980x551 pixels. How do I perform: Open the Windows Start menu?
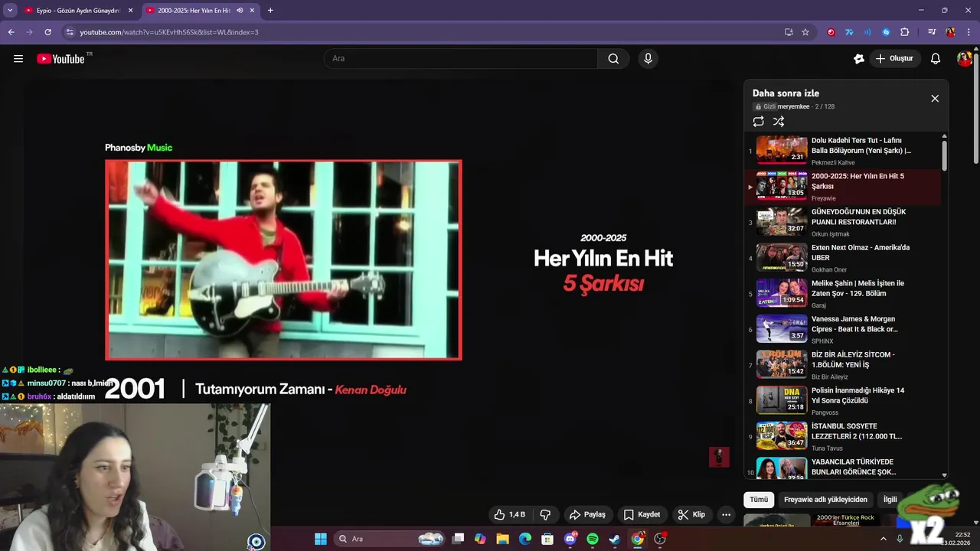point(320,539)
